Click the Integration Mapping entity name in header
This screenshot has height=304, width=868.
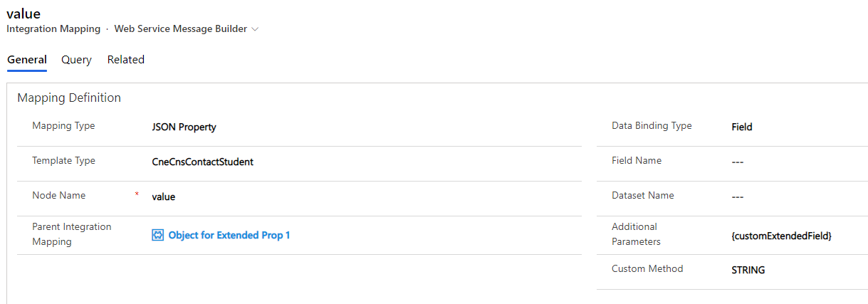(53, 29)
